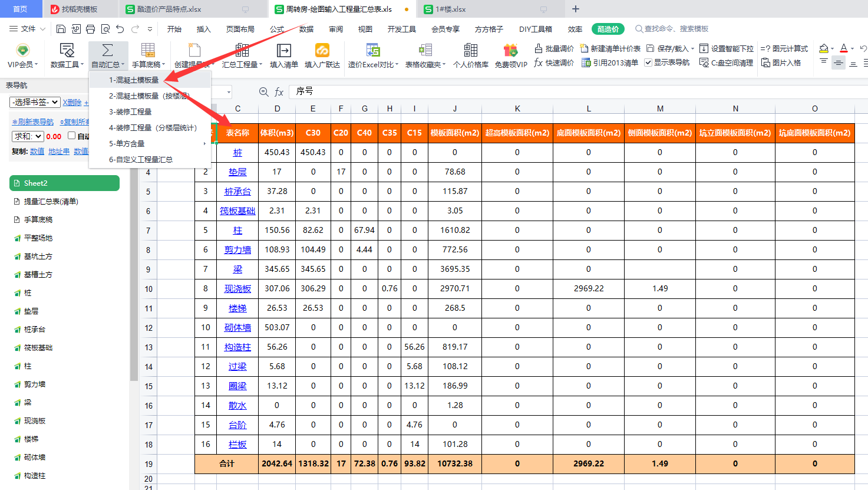Click the Print icon in quick toolbar
The height and width of the screenshot is (490, 868).
coord(90,29)
